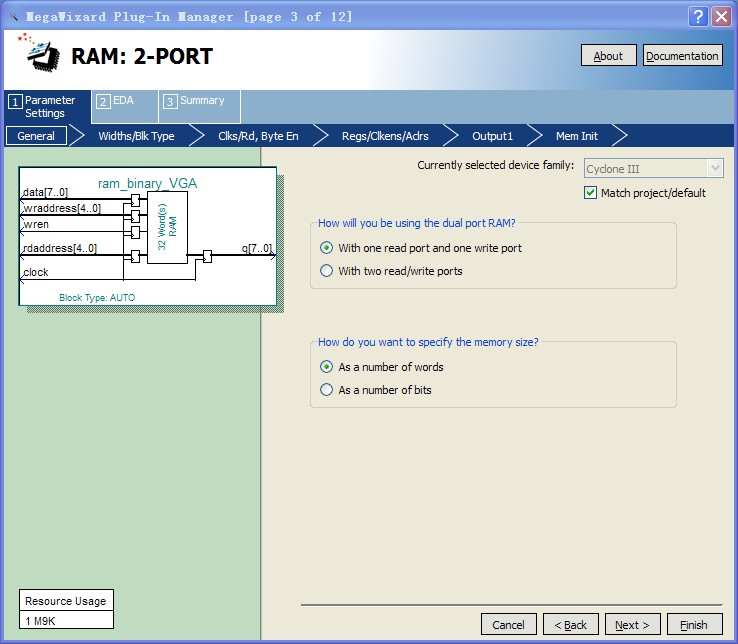Viewport: 738px width, 644px height.
Task: Go to the Summary tab
Action: (200, 106)
